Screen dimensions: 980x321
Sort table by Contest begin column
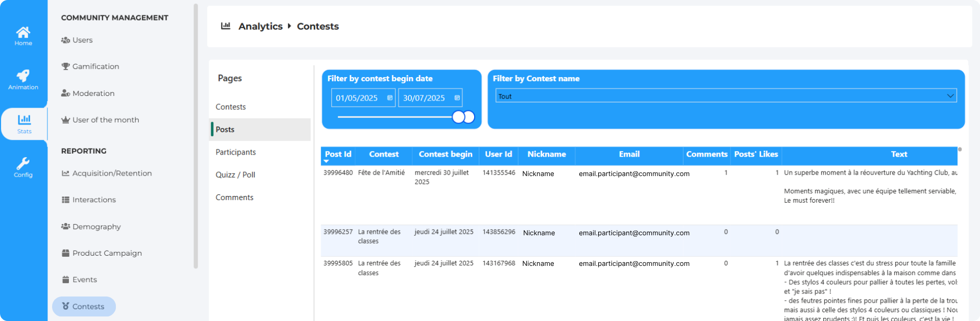(x=445, y=154)
